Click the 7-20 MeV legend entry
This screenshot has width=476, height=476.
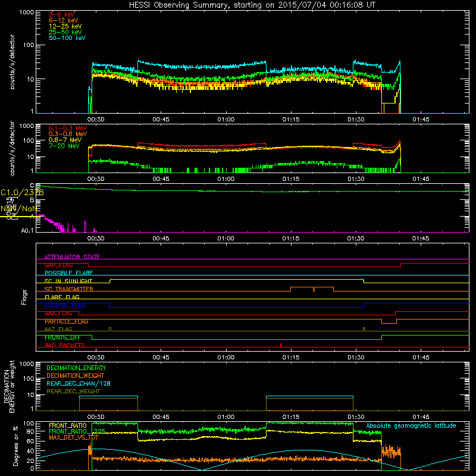pos(64,146)
